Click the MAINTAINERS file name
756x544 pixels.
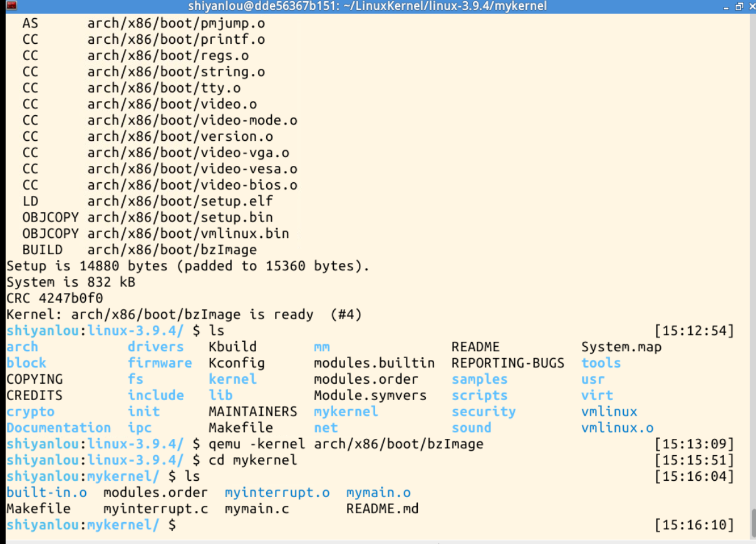(253, 411)
